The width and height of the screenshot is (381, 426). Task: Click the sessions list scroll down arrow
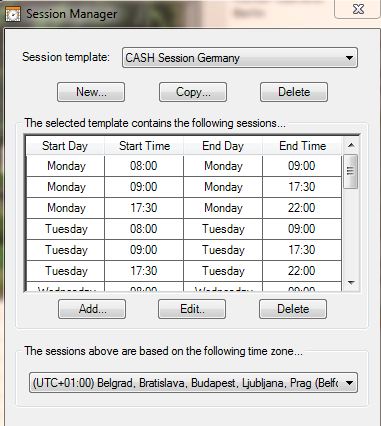(x=351, y=283)
